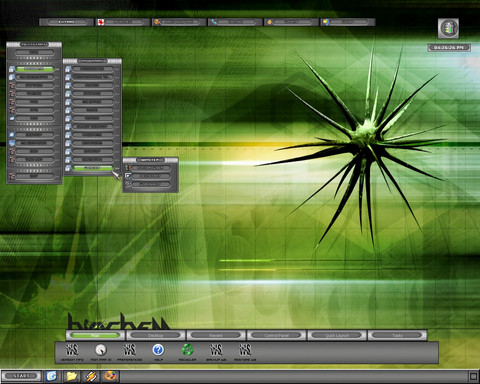This screenshot has height=384, width=480.
Task: Open the paint palette taskbar icon
Action: coord(110,376)
